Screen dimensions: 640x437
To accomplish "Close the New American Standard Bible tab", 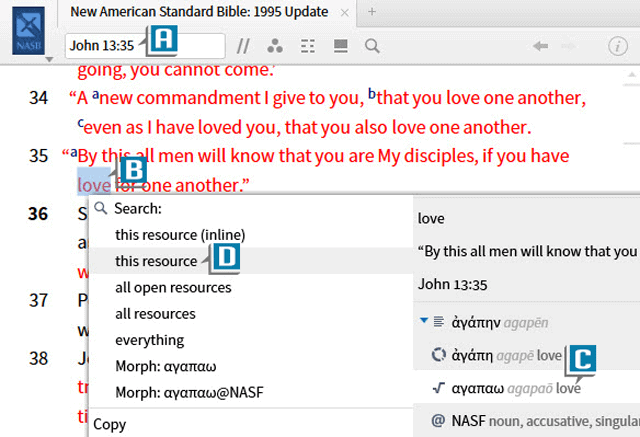I will [x=345, y=13].
